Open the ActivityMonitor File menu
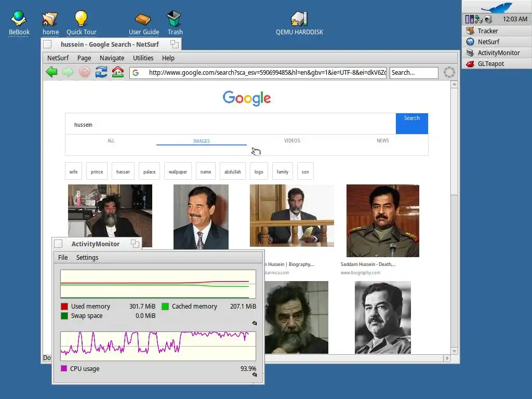The width and height of the screenshot is (532, 399). [63, 258]
